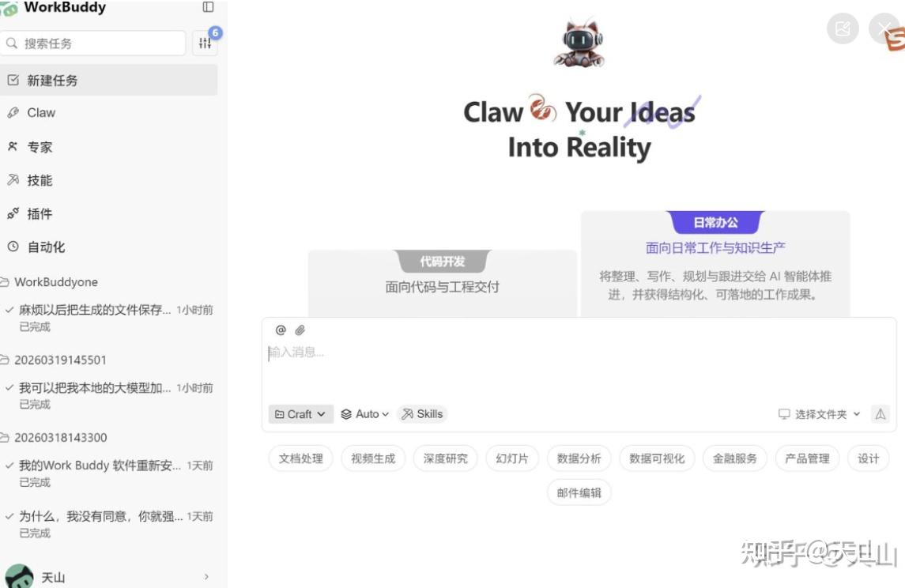Click the 邮件编辑 chip
The width and height of the screenshot is (905, 588).
579,493
